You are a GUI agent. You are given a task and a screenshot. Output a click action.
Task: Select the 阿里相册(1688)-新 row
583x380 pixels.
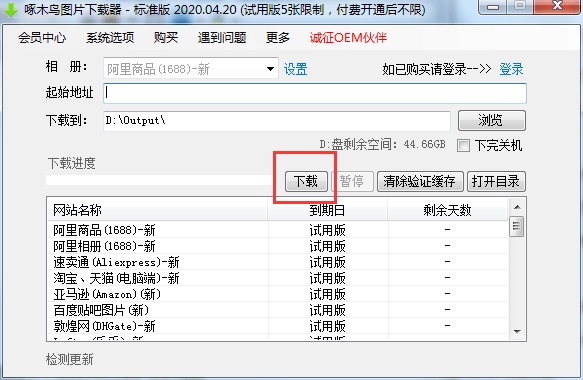tap(278, 246)
